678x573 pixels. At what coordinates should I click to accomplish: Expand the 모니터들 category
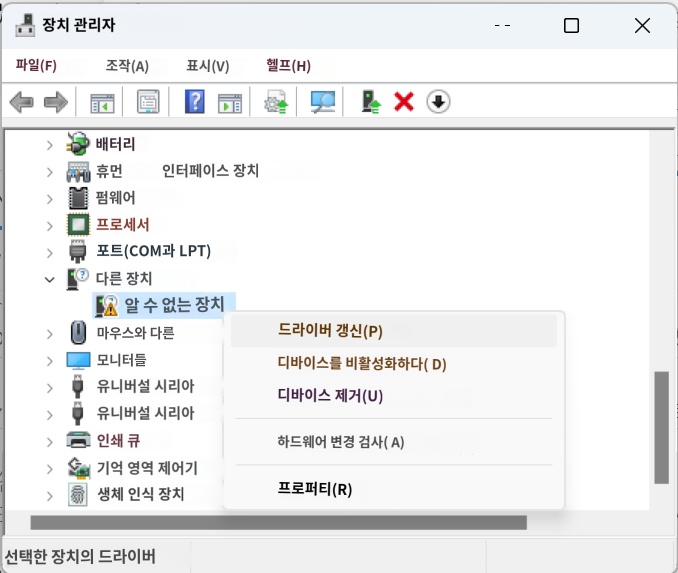pyautogui.click(x=50, y=361)
